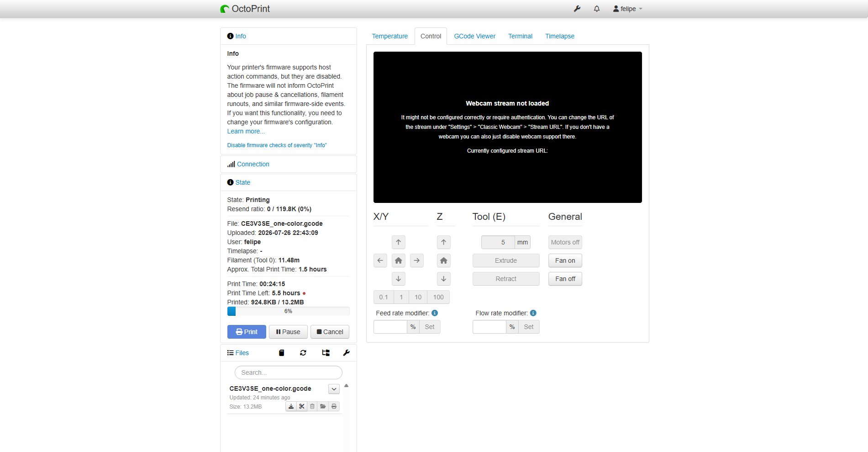The image size is (868, 452).
Task: Select 10 mm jog step
Action: (x=418, y=297)
